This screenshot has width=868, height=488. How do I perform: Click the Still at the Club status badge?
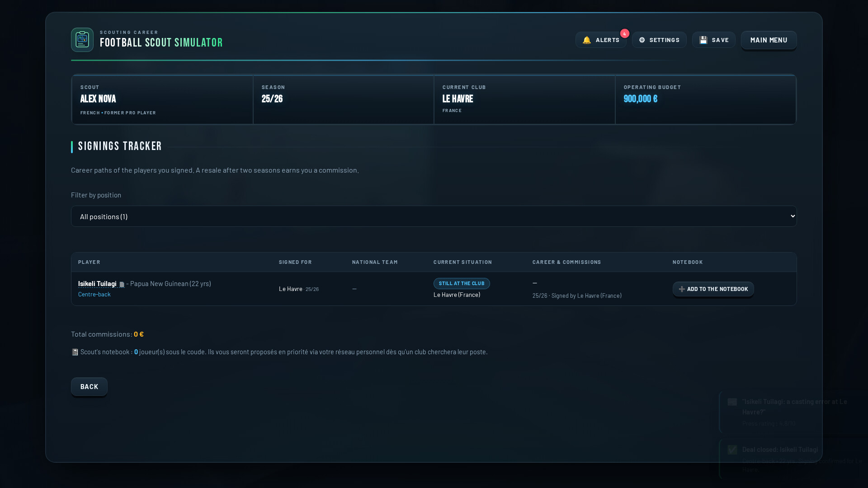(x=462, y=283)
